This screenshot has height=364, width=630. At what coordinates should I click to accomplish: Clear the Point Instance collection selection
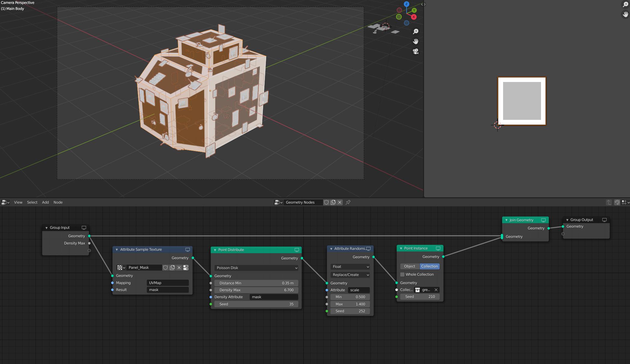(436, 290)
